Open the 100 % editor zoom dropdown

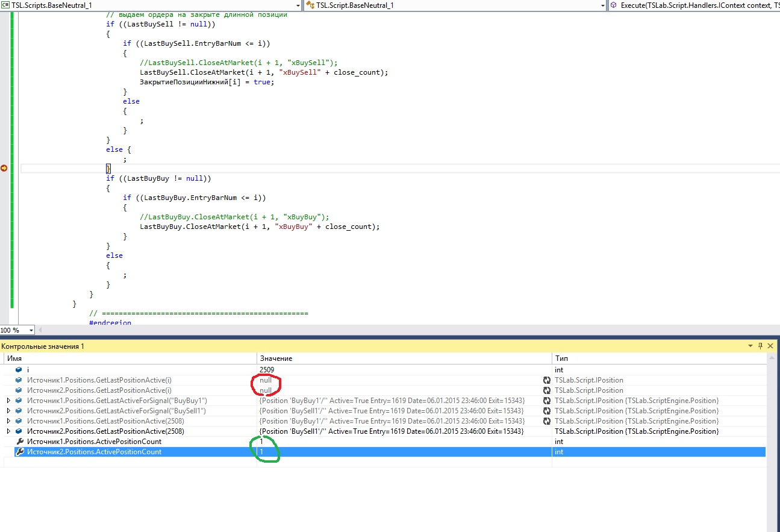31,330
